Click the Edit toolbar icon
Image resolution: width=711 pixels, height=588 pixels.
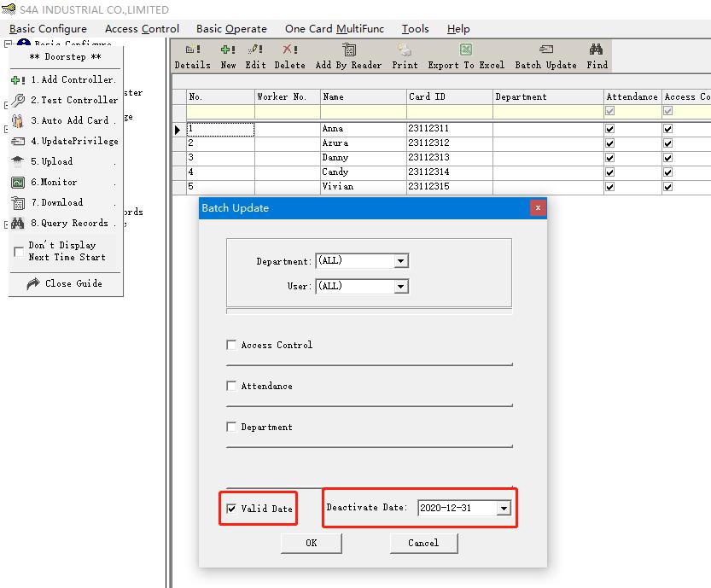(x=255, y=50)
